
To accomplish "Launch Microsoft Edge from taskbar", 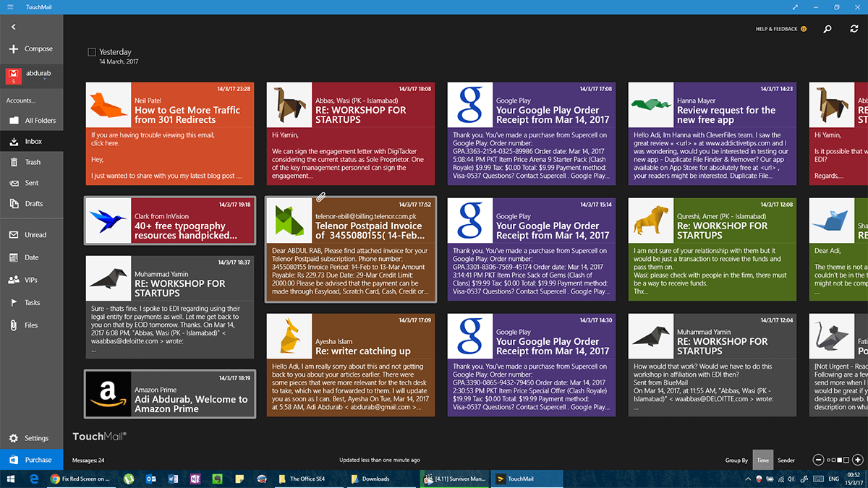I will [x=33, y=479].
